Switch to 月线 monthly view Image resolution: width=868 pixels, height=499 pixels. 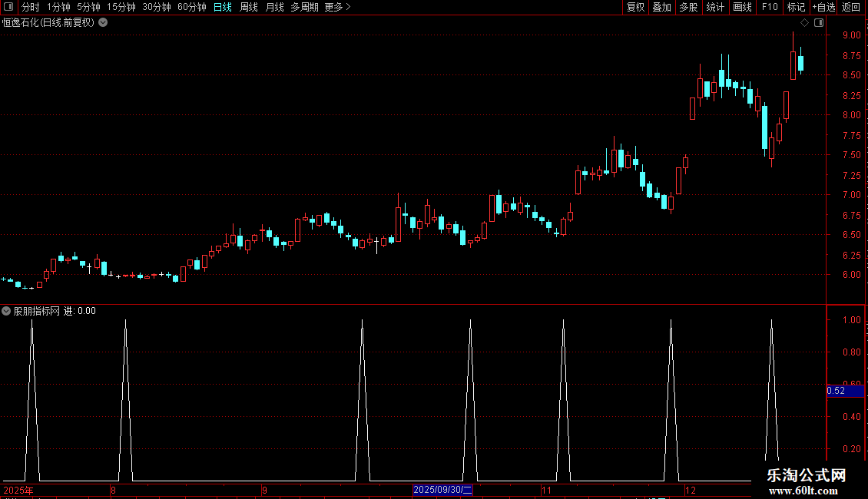[x=274, y=7]
